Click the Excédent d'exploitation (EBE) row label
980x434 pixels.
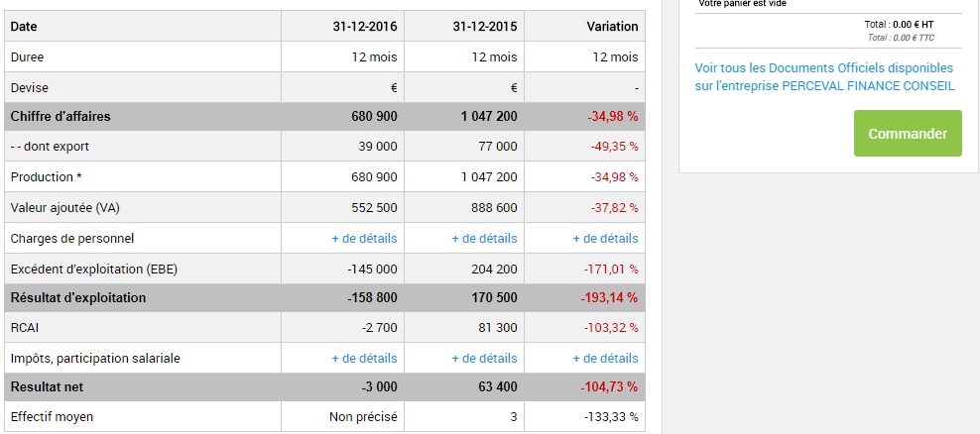point(94,269)
